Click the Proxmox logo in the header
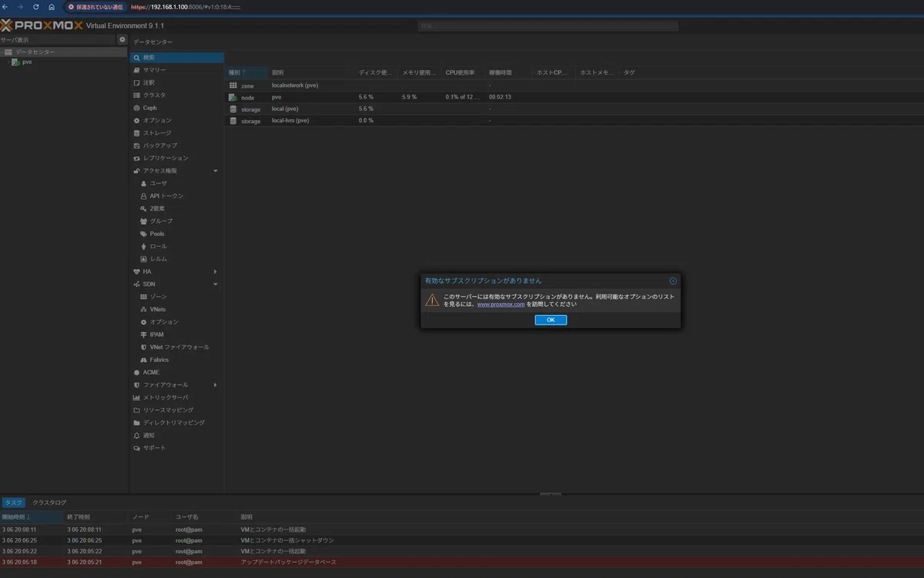924x578 pixels. pos(42,25)
